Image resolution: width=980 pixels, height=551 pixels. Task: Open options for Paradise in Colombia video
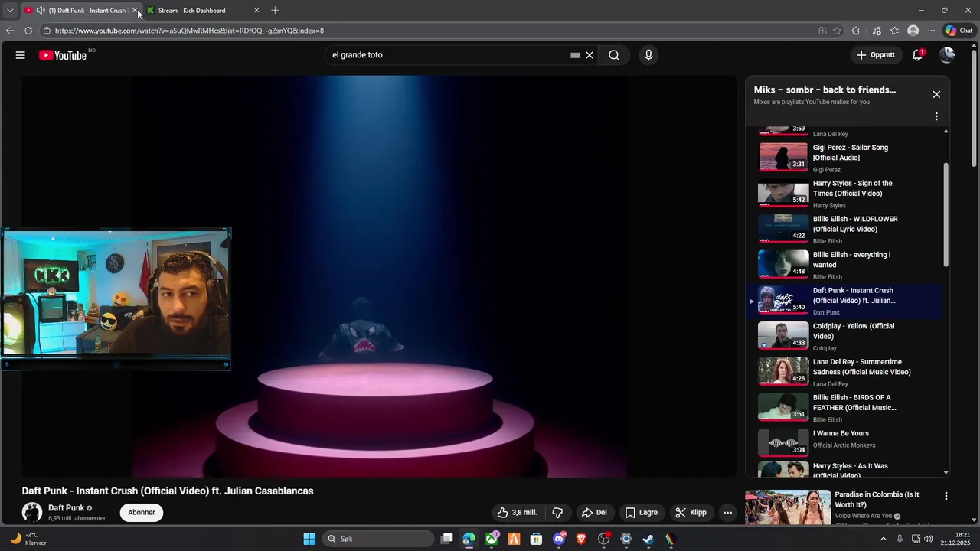pyautogui.click(x=946, y=496)
